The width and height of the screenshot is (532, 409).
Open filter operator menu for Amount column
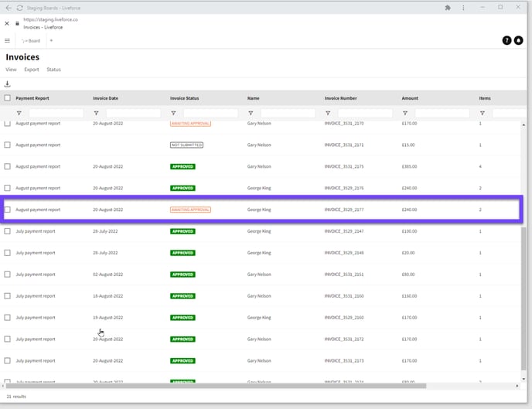tap(405, 113)
